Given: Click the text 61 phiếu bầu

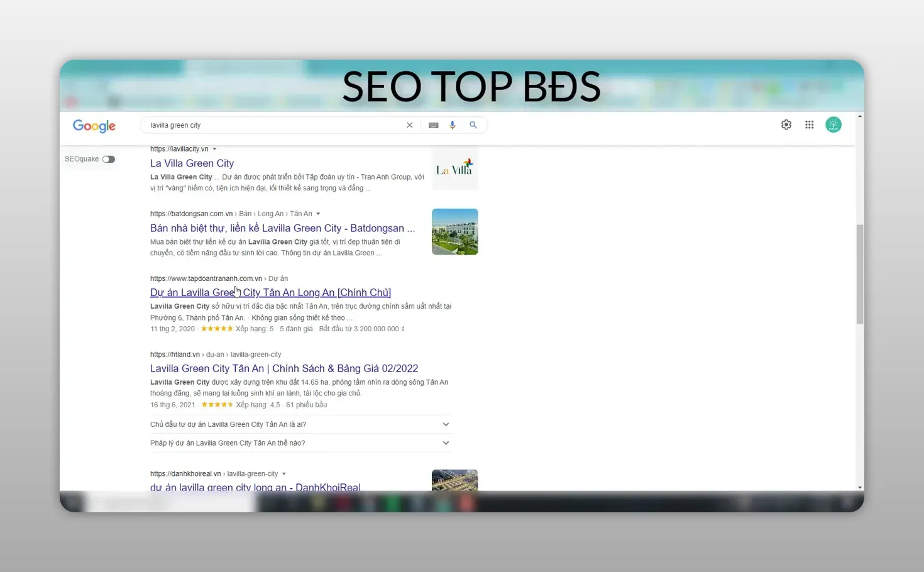Looking at the screenshot, I should tap(306, 405).
